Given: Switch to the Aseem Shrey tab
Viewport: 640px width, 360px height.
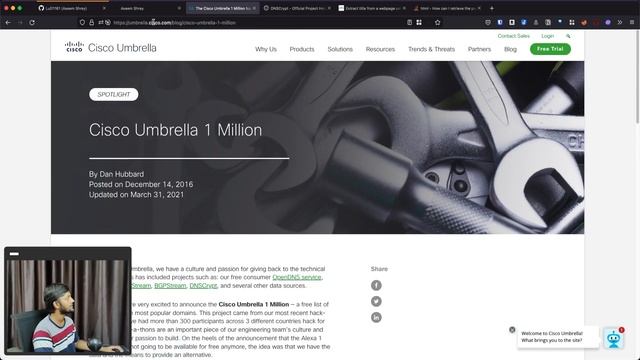Looking at the screenshot, I should [x=148, y=8].
